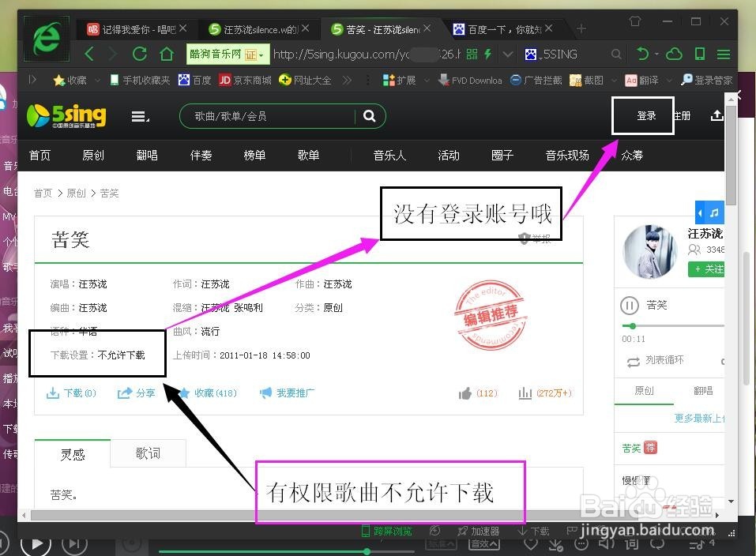Open the 音乐人 nav link
756x556 pixels.
pos(389,156)
